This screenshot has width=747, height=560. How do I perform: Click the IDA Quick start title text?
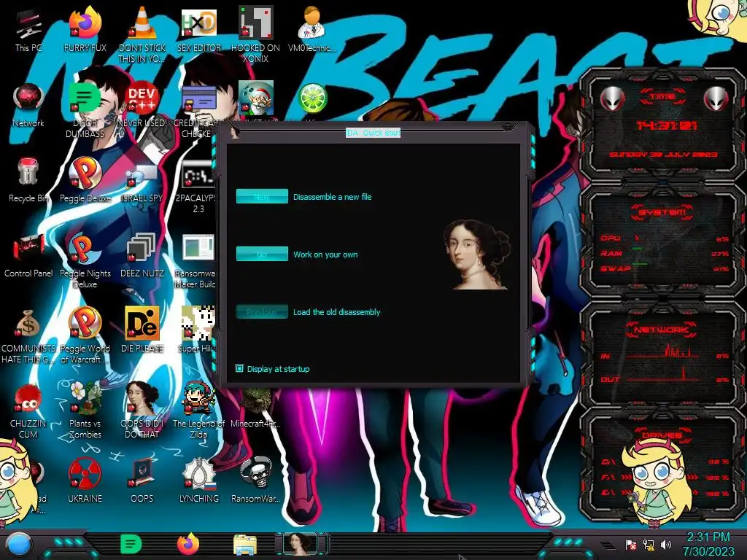coord(373,133)
